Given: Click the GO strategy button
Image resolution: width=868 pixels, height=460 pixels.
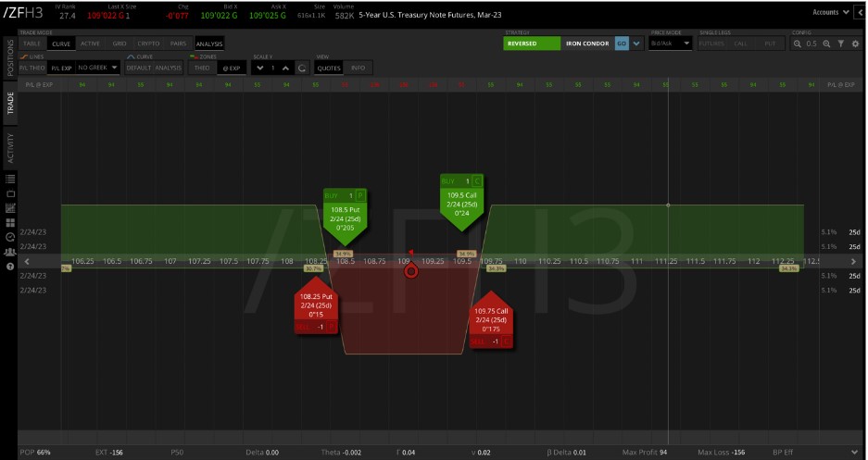Looking at the screenshot, I should point(622,44).
